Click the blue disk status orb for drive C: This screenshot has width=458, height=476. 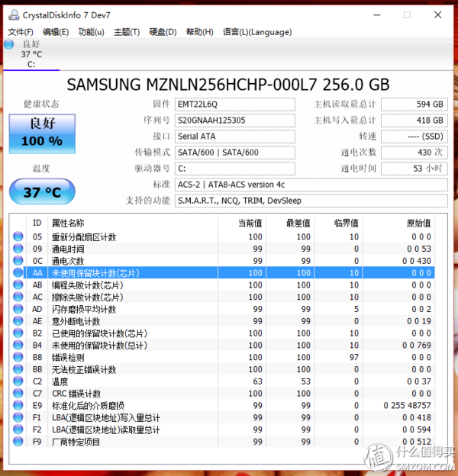[x=9, y=45]
